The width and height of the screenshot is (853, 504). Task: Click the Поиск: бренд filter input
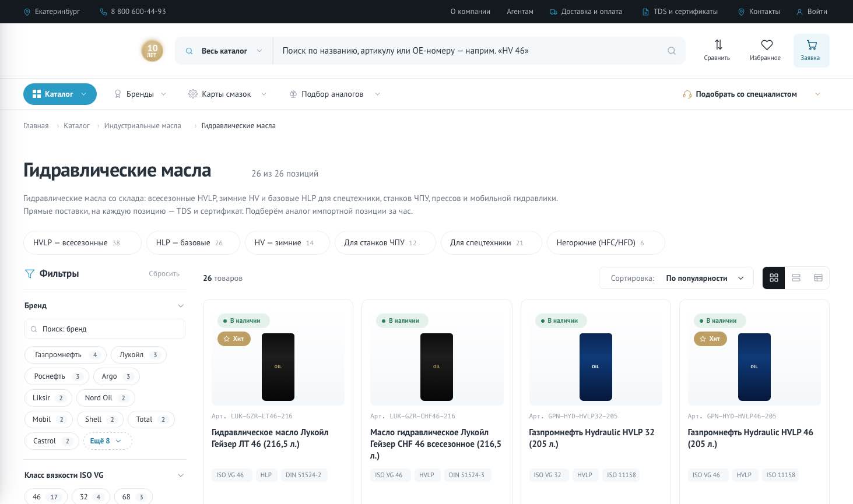click(105, 329)
